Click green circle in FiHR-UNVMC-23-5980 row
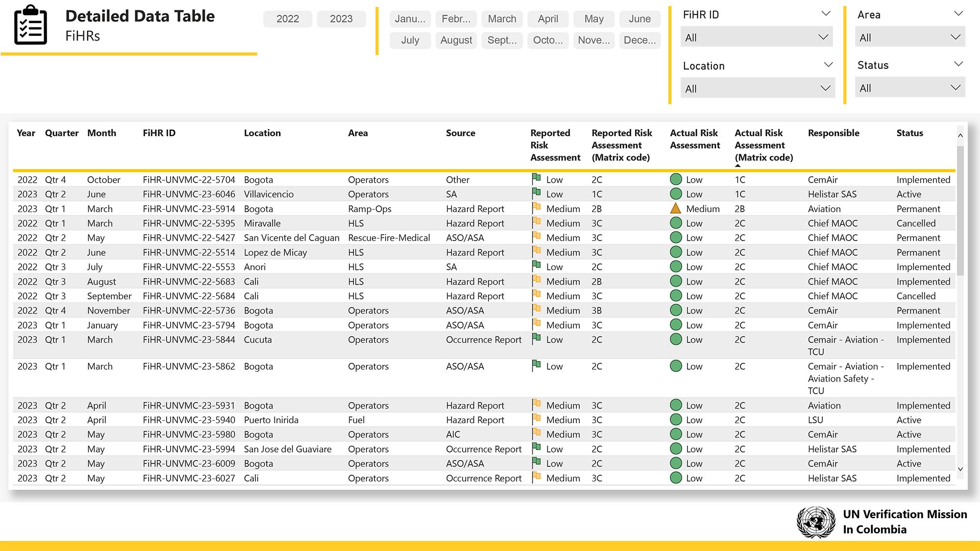The width and height of the screenshot is (980, 551). pyautogui.click(x=676, y=434)
